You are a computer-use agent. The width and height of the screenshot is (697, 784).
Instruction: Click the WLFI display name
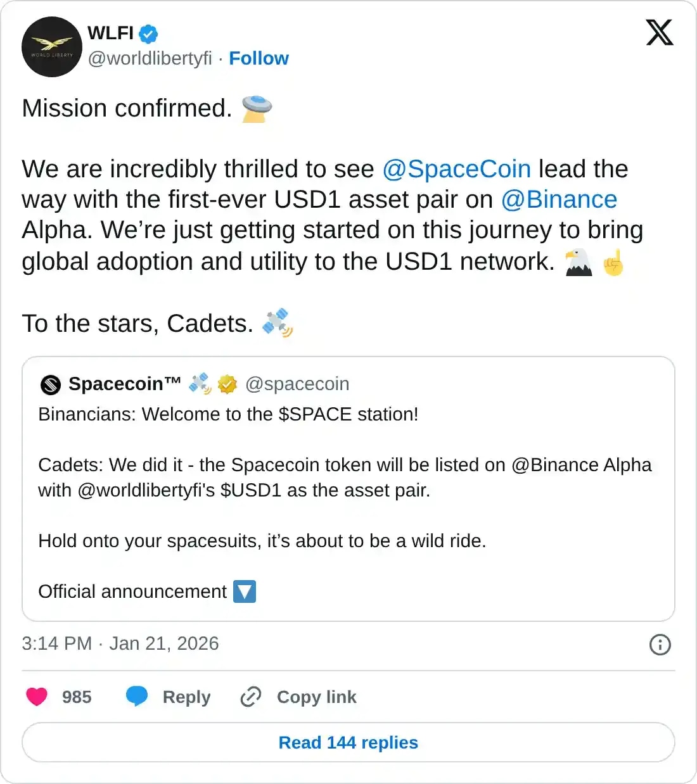click(x=109, y=34)
